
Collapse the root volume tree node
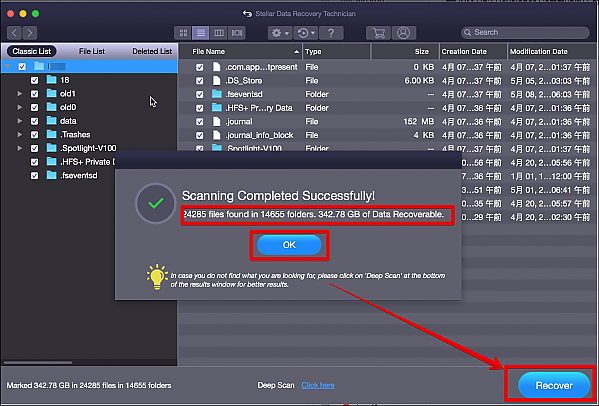(8, 66)
